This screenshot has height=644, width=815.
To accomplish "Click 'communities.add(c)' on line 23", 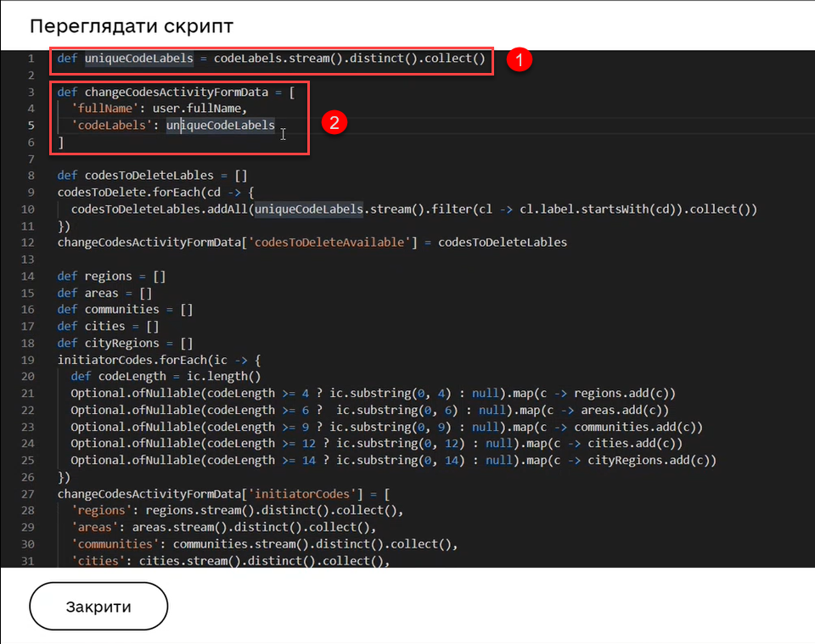I will click(638, 427).
